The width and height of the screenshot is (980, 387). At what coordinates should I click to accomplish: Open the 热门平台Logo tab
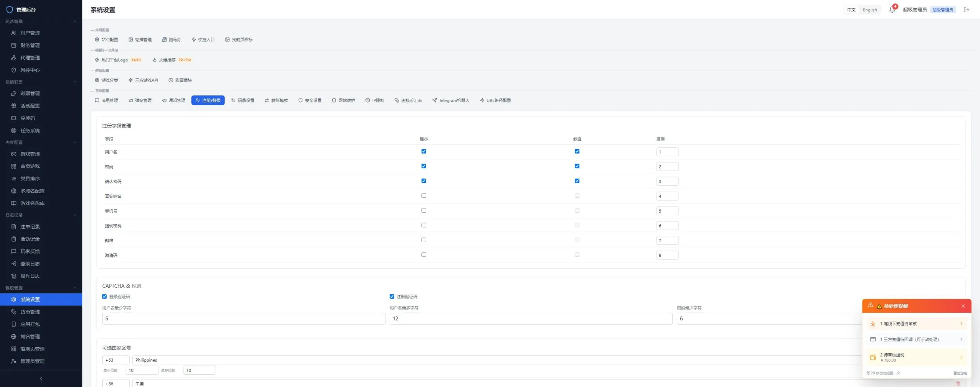click(118, 60)
